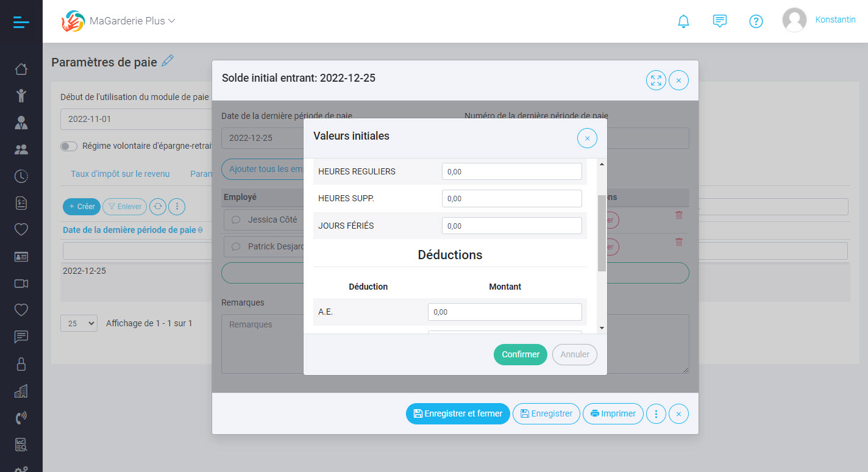This screenshot has height=472, width=868.
Task: Delete Jessica Côté's row with the trash icon
Action: 678,215
